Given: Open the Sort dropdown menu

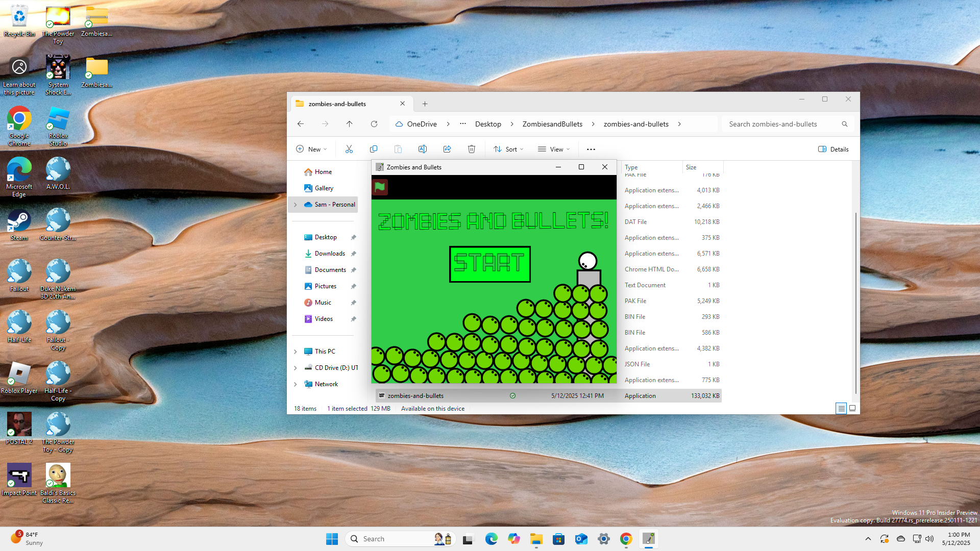Looking at the screenshot, I should (508, 149).
